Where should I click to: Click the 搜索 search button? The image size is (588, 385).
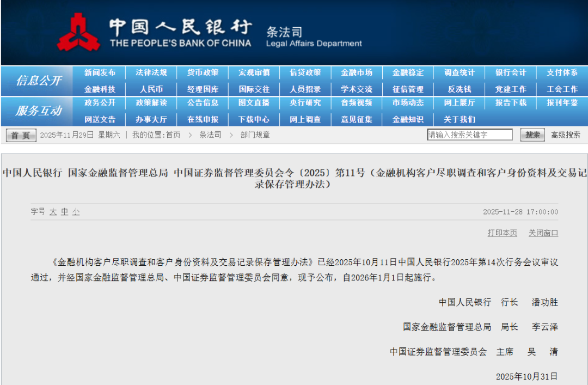[532, 135]
